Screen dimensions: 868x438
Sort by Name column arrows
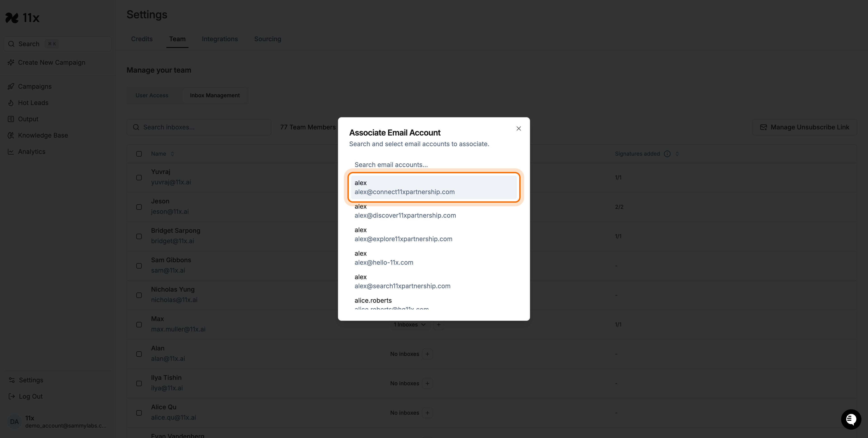(x=172, y=154)
